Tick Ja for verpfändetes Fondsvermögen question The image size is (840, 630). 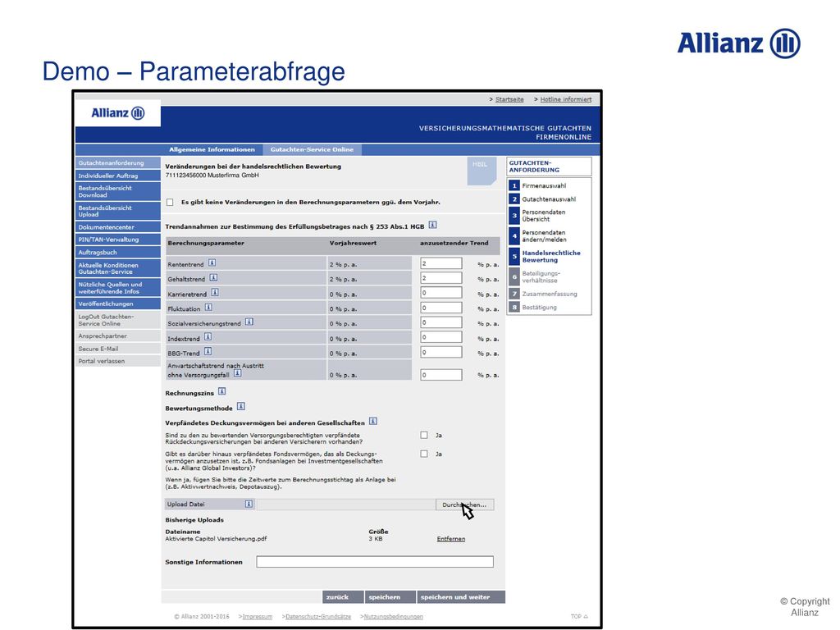tap(424, 454)
